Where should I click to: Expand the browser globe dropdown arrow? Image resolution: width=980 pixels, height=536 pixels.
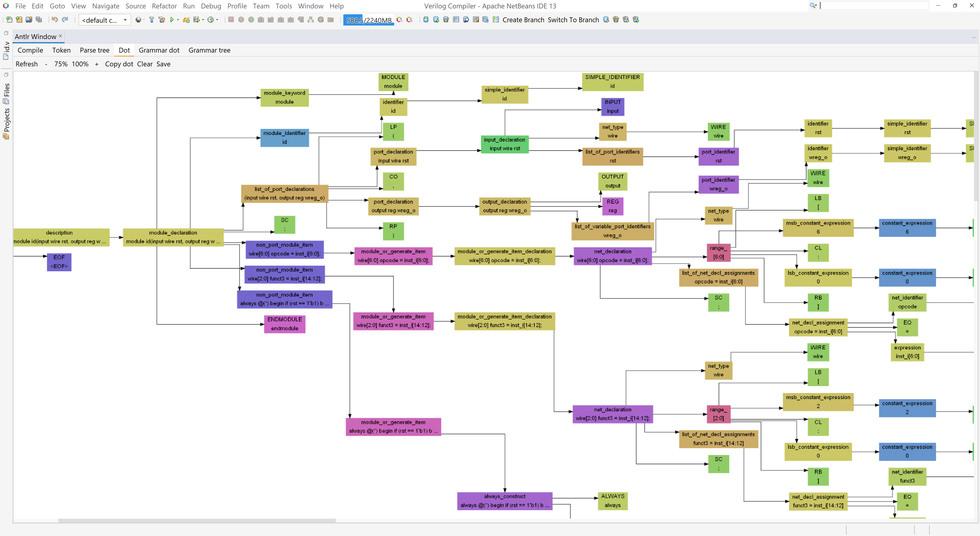(x=144, y=20)
